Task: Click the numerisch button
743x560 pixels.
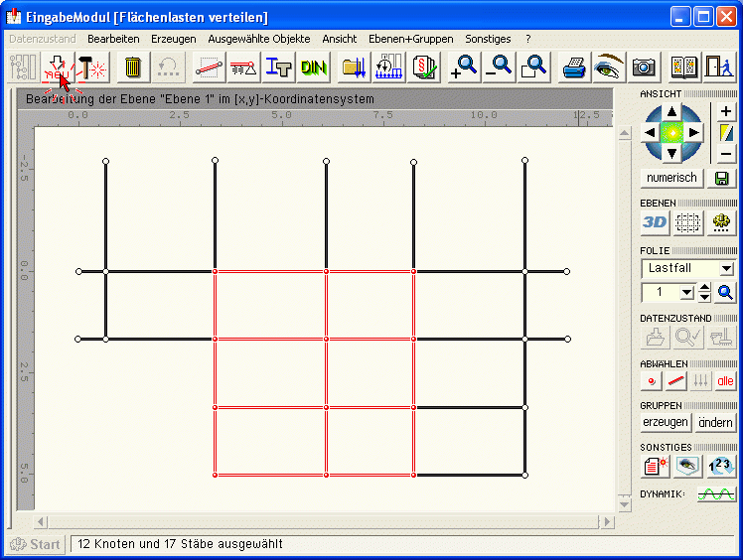Action: pyautogui.click(x=672, y=178)
